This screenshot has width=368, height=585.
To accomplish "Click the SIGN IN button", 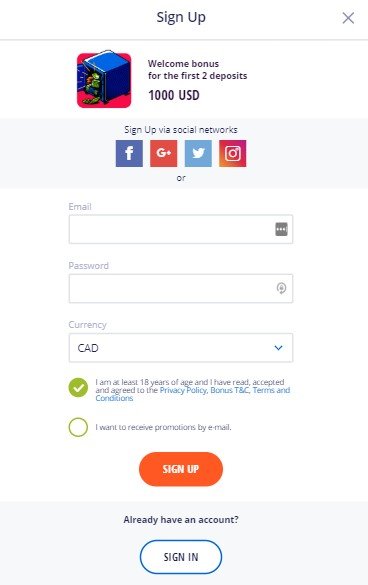I will [x=181, y=557].
